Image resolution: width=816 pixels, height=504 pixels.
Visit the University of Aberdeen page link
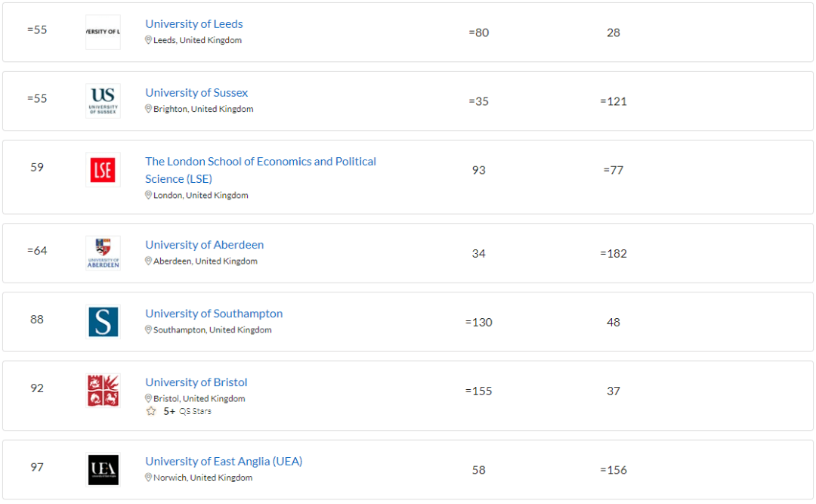pos(205,245)
